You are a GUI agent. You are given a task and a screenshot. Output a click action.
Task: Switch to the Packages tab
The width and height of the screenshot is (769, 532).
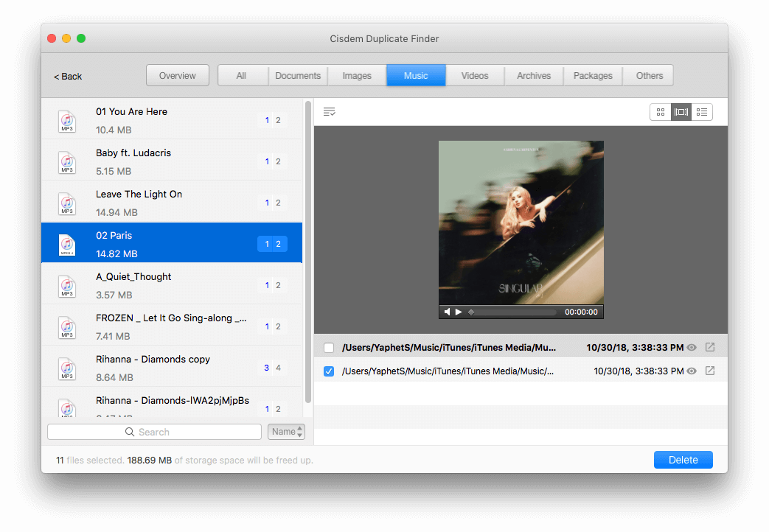point(593,75)
